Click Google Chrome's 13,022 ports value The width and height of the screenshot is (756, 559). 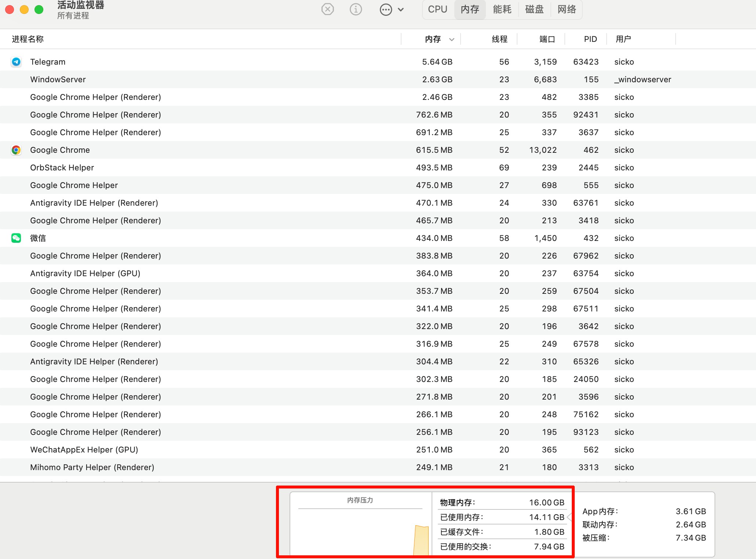click(x=543, y=150)
